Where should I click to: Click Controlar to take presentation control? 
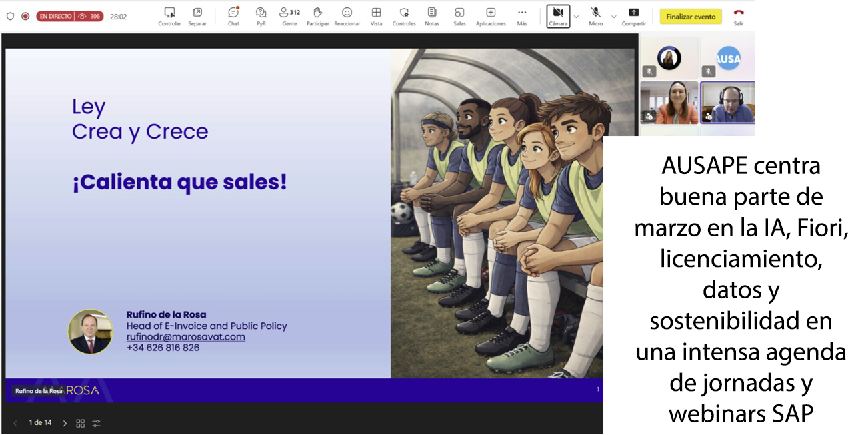(169, 16)
